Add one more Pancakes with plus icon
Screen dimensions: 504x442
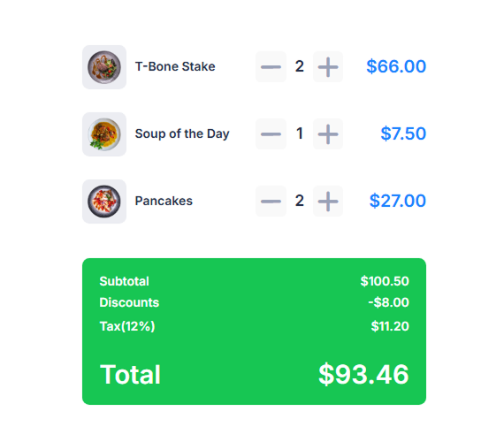(x=328, y=202)
